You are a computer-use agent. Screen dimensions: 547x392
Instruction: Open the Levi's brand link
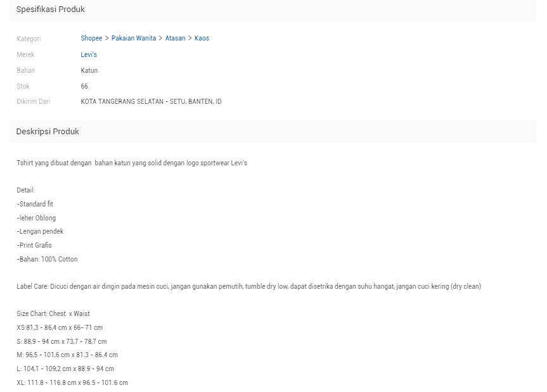tap(89, 55)
